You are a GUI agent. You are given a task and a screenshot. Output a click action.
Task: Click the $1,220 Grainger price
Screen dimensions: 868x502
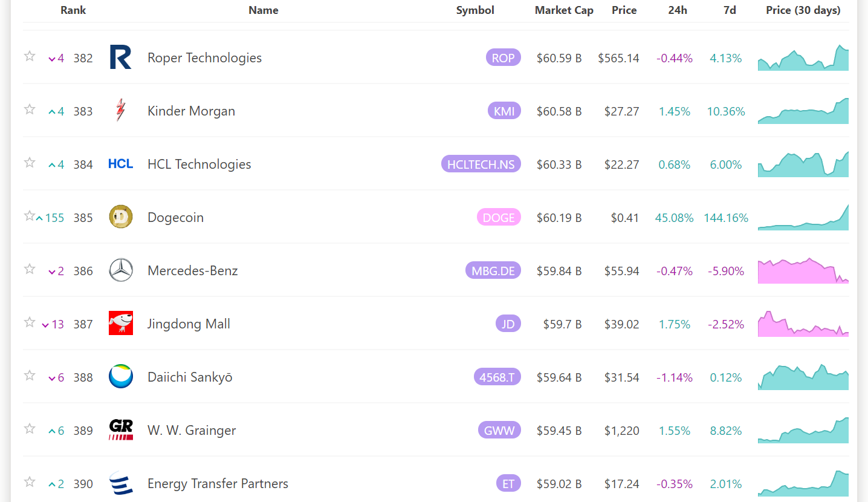point(622,431)
